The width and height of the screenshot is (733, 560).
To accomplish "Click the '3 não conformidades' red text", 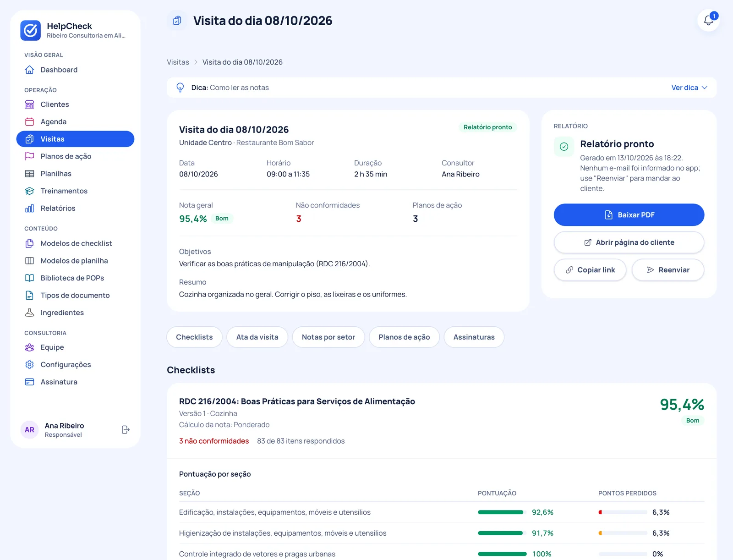I will tap(214, 441).
